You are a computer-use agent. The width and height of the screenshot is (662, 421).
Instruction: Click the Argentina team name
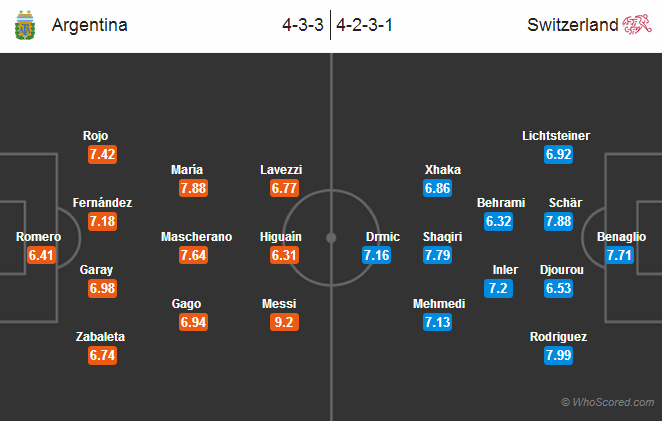pos(89,25)
